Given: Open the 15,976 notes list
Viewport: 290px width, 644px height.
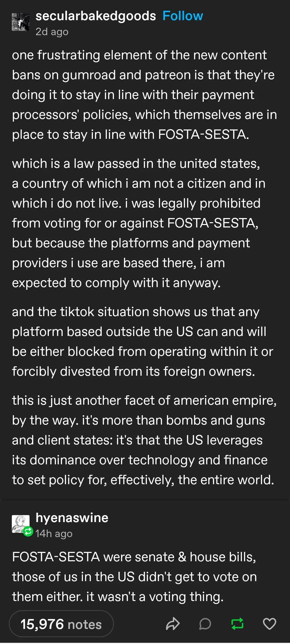Looking at the screenshot, I should 61,624.
